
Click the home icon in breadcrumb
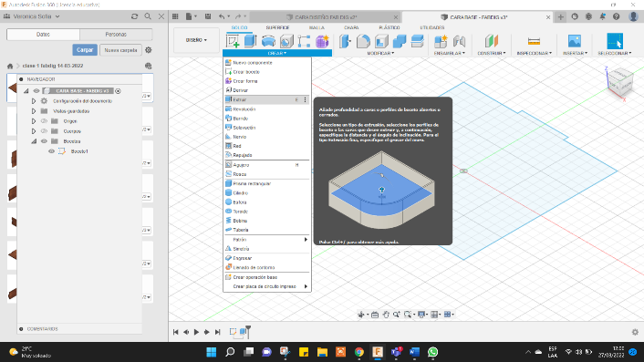point(10,66)
